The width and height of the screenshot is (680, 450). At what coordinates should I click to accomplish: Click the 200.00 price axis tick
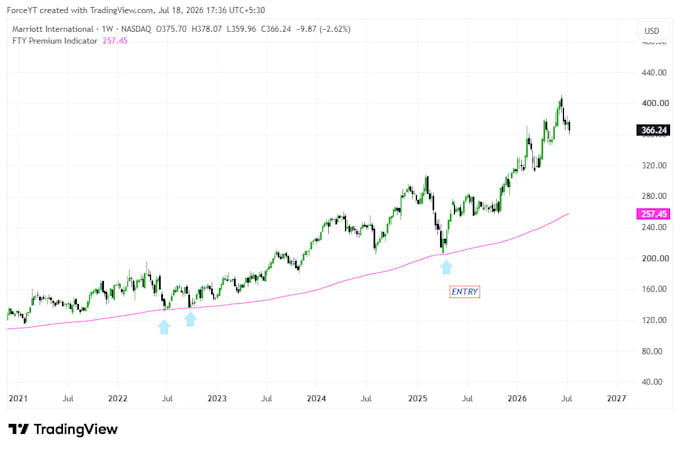(x=654, y=258)
